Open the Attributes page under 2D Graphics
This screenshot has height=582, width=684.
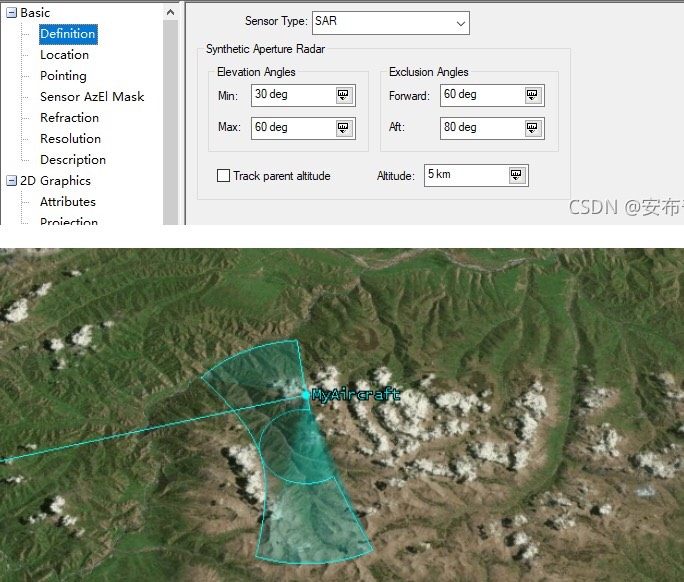click(68, 202)
